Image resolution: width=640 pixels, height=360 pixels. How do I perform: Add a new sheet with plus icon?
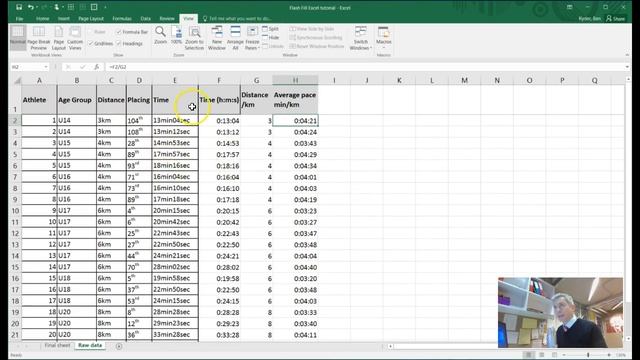(119, 346)
